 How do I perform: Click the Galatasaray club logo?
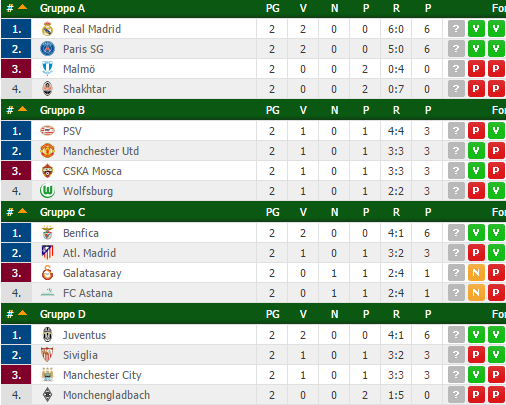pyautogui.click(x=47, y=273)
